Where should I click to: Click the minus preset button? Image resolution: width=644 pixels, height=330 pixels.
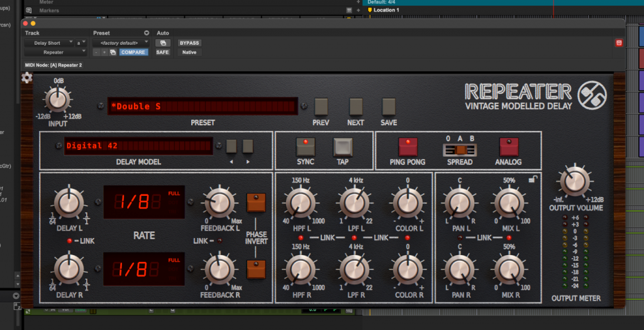(96, 52)
